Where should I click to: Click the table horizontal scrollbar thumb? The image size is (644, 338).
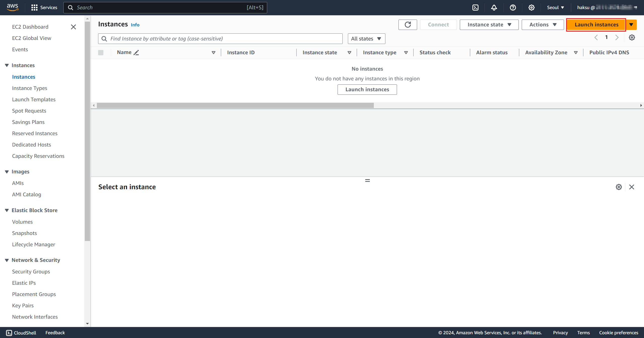235,106
